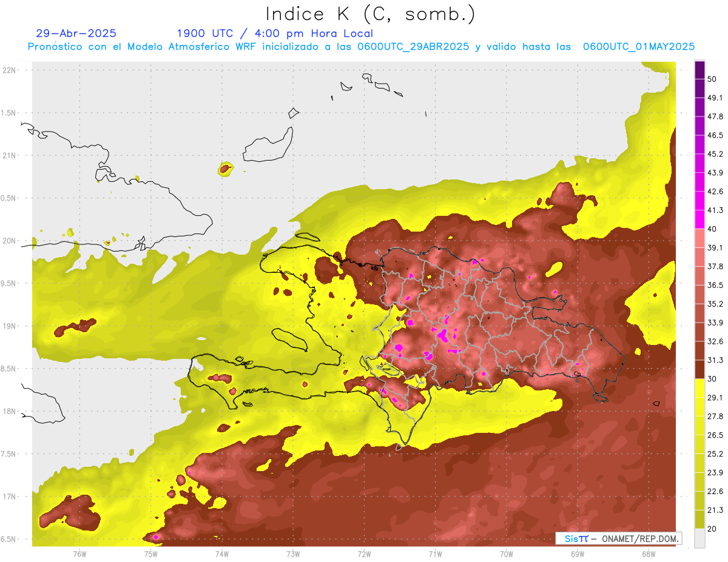
Task: Click the longitude axis label "76W"
Action: 79,554
